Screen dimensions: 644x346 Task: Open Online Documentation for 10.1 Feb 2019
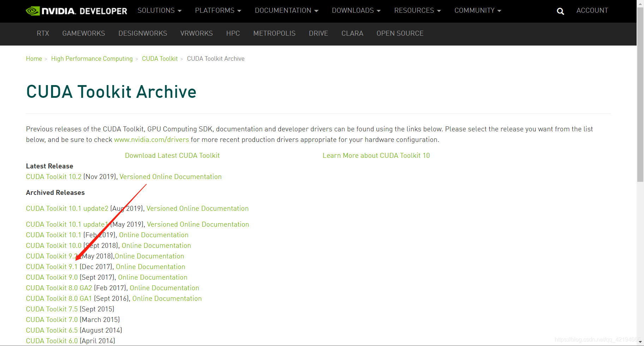coord(154,235)
